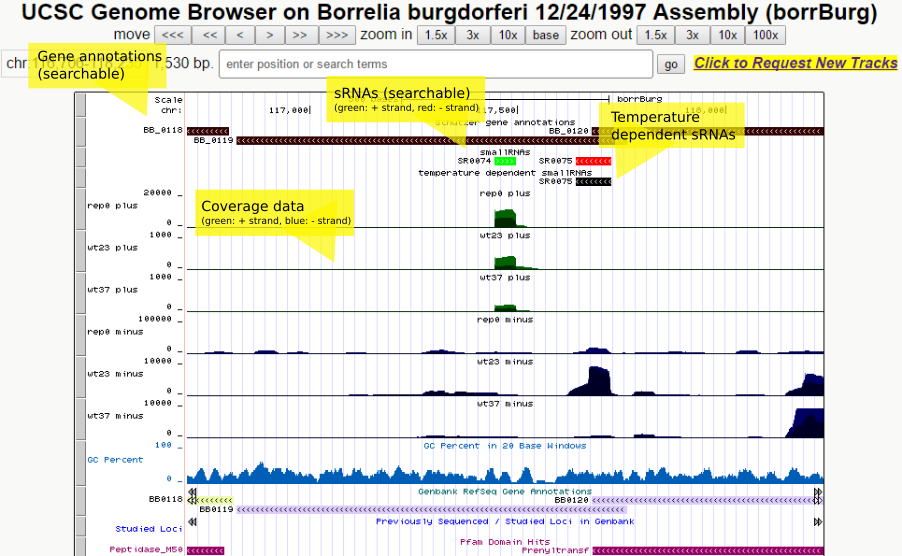Select the black temperature dependent SR0075 item
Image resolution: width=902 pixels, height=556 pixels.
click(593, 182)
